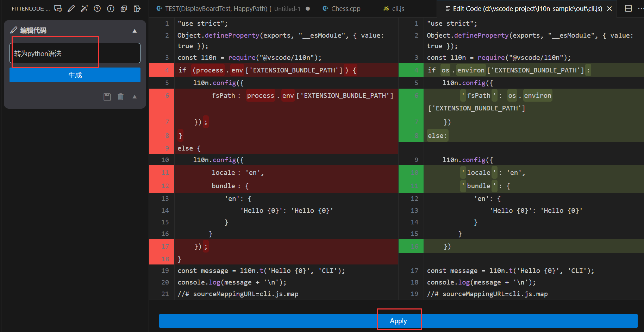The image size is (644, 332).
Task: Click the info circle icon
Action: 111,8
